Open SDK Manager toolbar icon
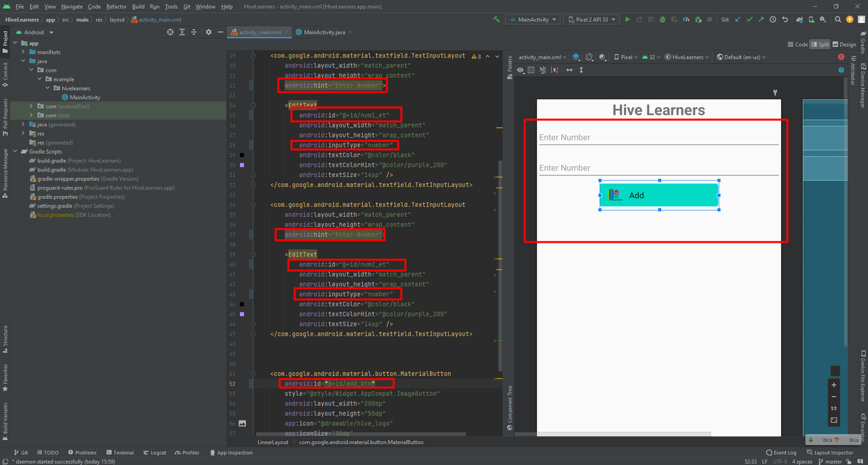The height and width of the screenshot is (465, 868). 823,20
